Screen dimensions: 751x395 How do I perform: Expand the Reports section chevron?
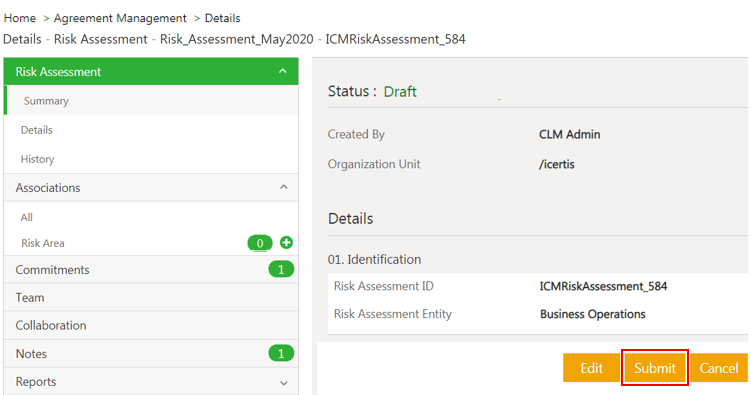[284, 383]
